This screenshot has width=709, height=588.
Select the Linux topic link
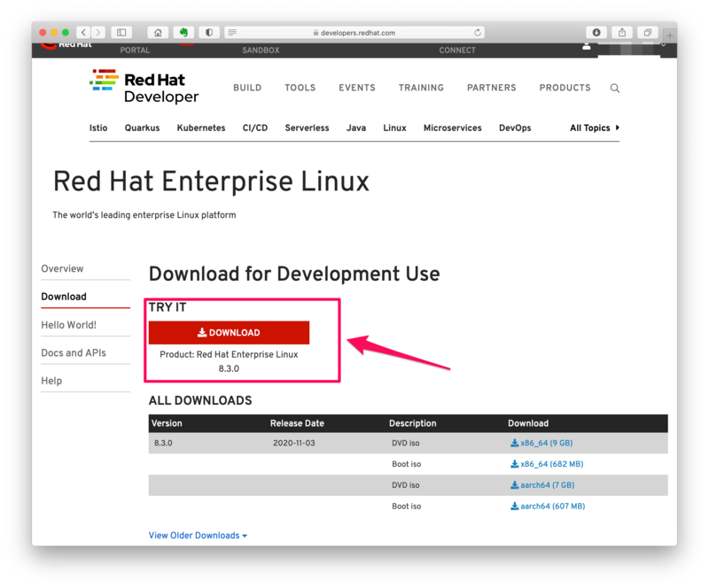coord(394,128)
